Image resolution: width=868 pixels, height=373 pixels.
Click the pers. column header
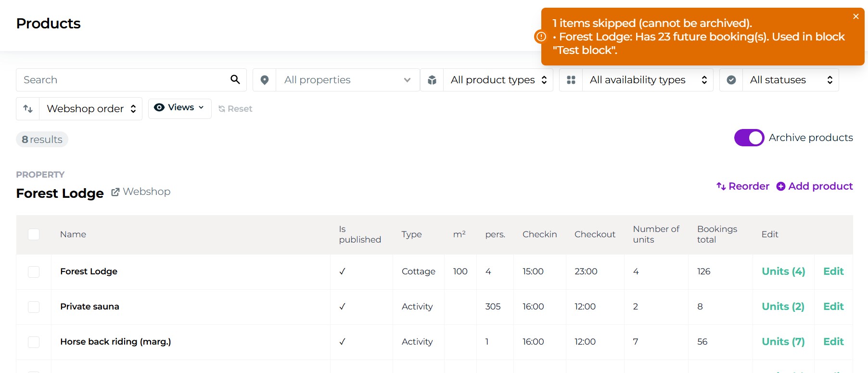tap(495, 234)
